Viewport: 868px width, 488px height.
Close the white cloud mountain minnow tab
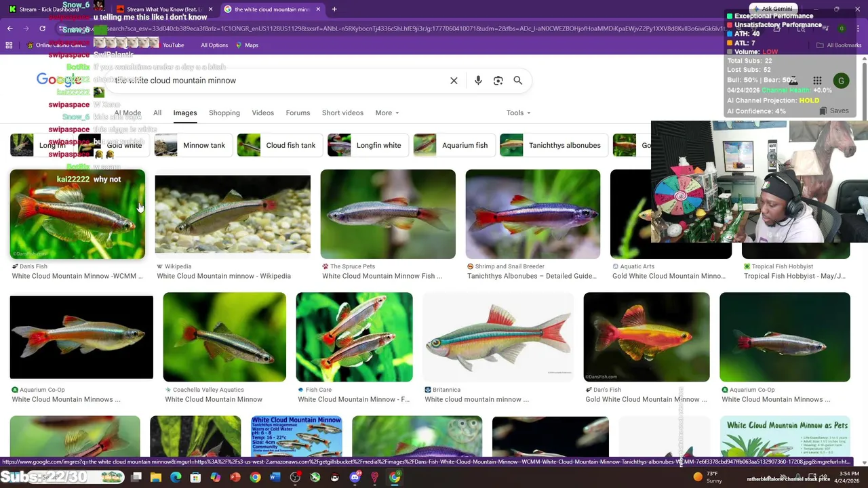click(x=317, y=9)
